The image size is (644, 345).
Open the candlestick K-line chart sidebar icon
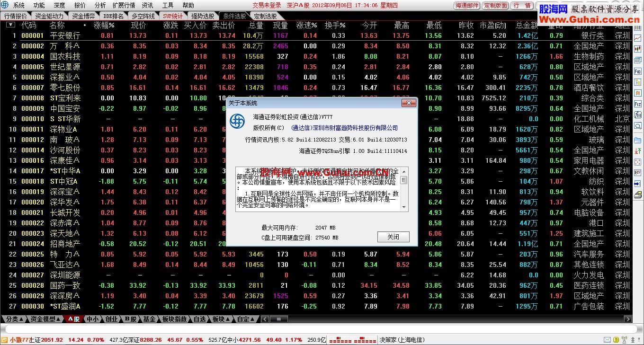[x=637, y=49]
